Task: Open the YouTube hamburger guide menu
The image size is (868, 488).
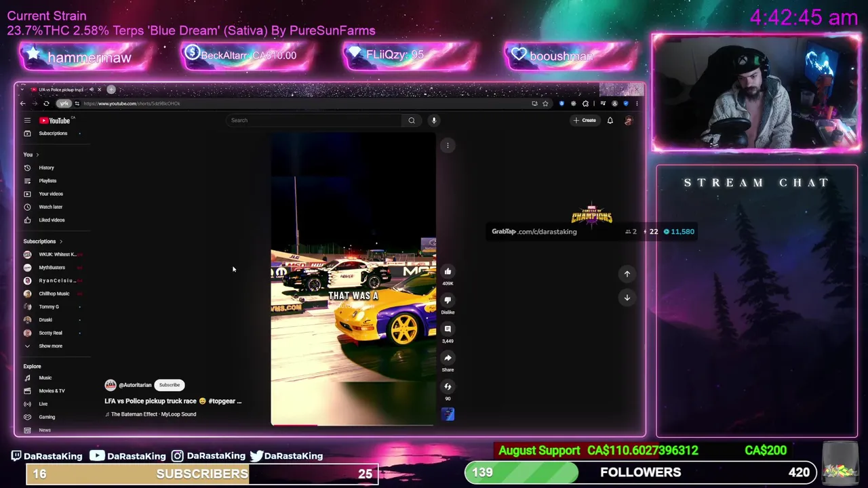Action: coord(27,121)
